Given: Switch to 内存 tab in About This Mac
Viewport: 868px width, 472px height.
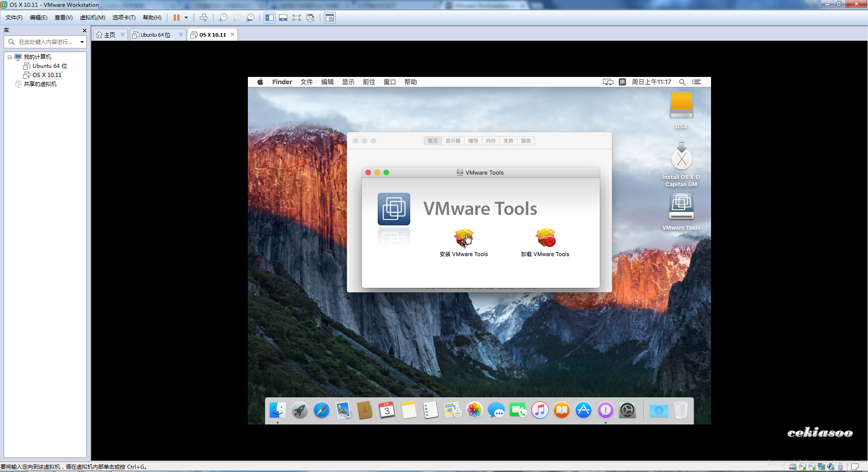Looking at the screenshot, I should click(x=491, y=141).
